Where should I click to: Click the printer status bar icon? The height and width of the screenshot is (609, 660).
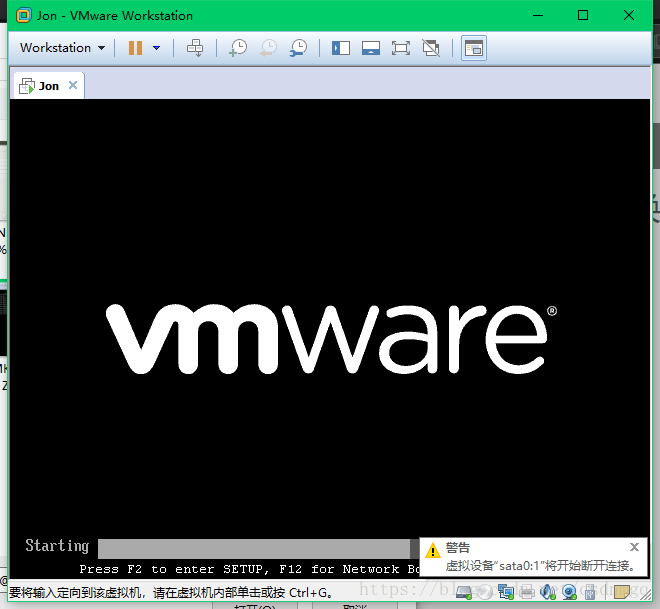click(527, 592)
